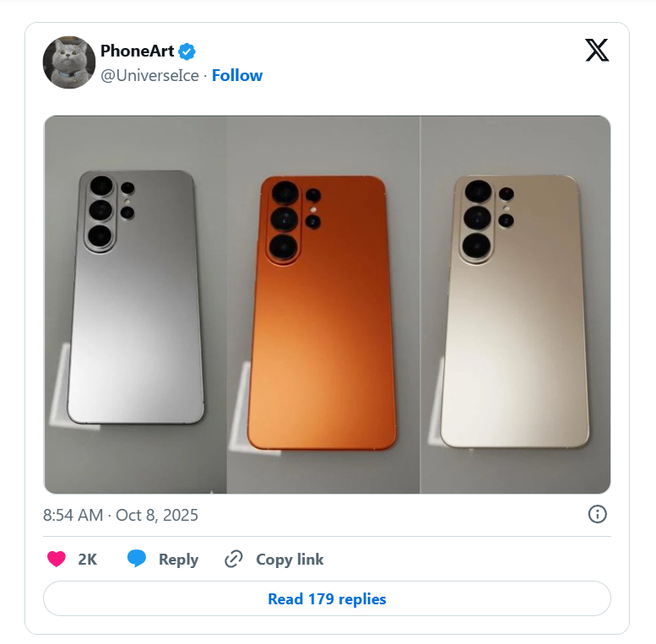
Task: Open the PhoneArt display name link
Action: coord(137,51)
